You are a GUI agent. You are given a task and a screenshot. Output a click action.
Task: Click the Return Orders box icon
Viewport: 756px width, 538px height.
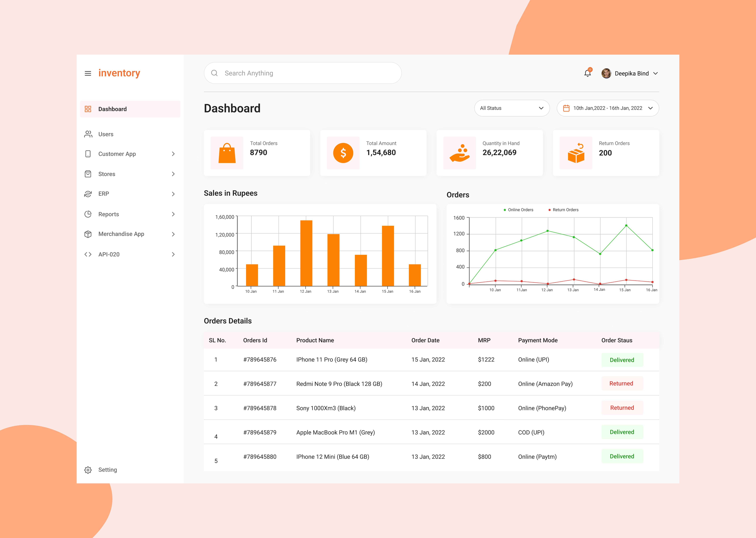point(576,153)
